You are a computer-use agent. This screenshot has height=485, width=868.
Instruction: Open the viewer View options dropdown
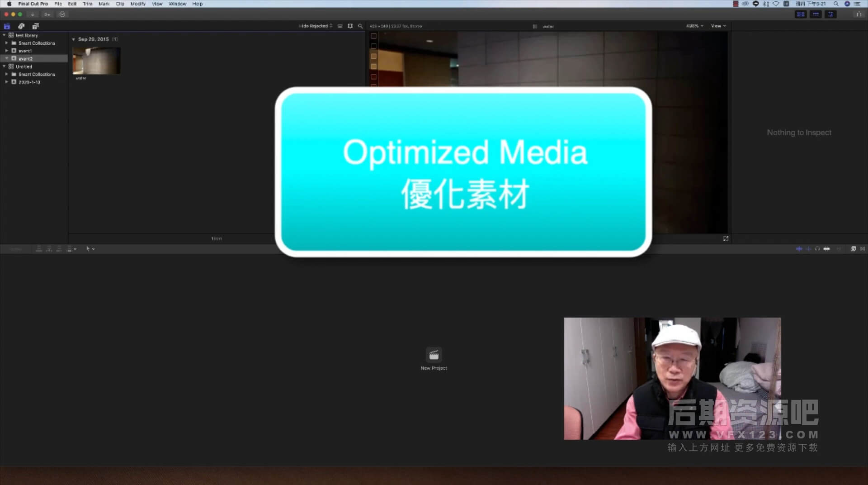tap(718, 26)
